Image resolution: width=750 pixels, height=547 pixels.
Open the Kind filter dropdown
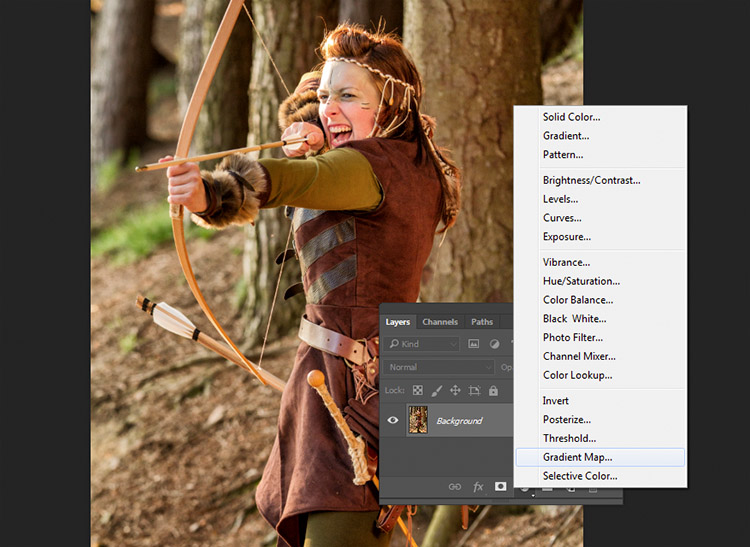[421, 344]
